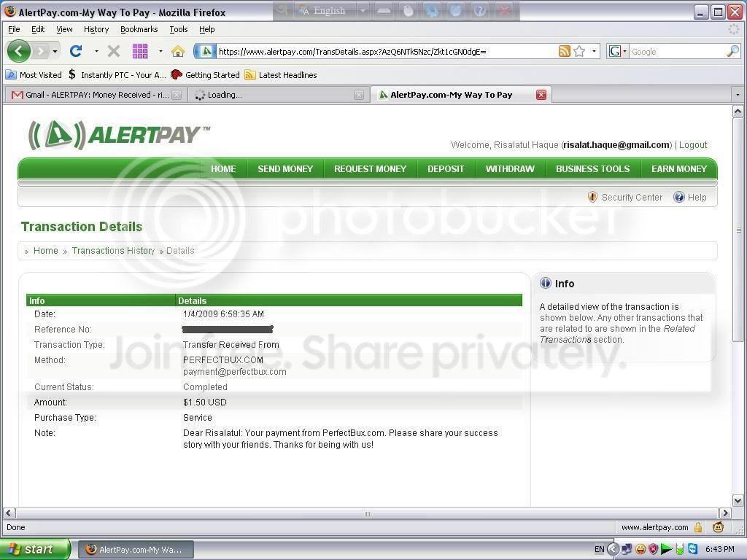
Task: Click the network connection tray icon
Action: pos(627,550)
